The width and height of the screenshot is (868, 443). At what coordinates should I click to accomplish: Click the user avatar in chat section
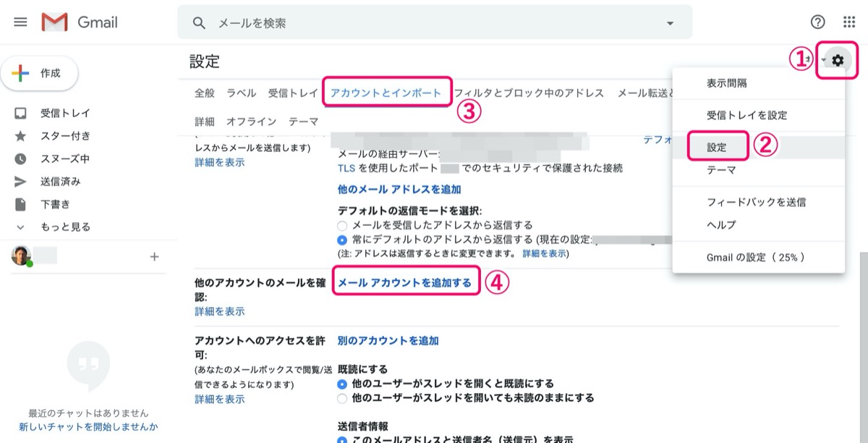[21, 256]
